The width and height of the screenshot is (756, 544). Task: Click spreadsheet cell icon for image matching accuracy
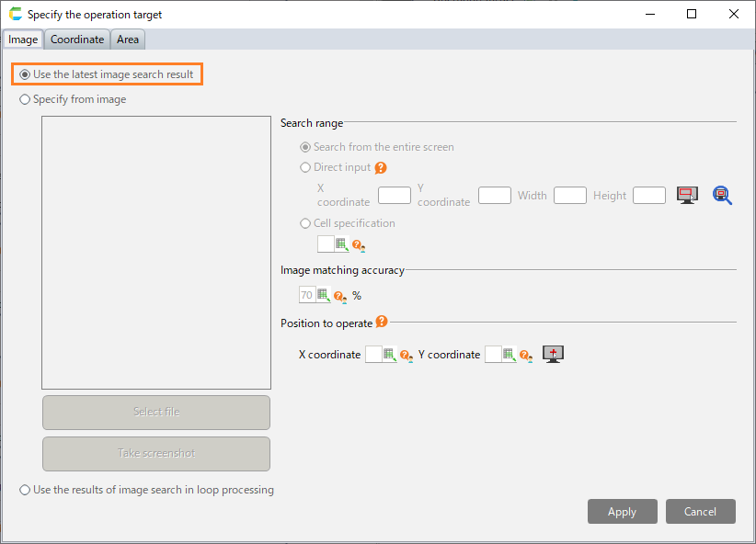coord(323,295)
